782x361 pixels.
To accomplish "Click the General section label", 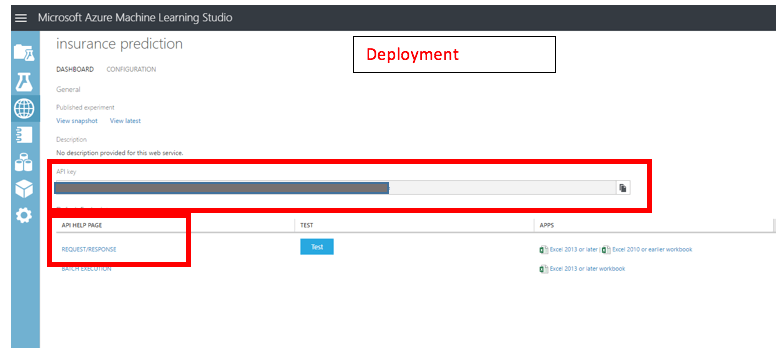I will tap(68, 90).
